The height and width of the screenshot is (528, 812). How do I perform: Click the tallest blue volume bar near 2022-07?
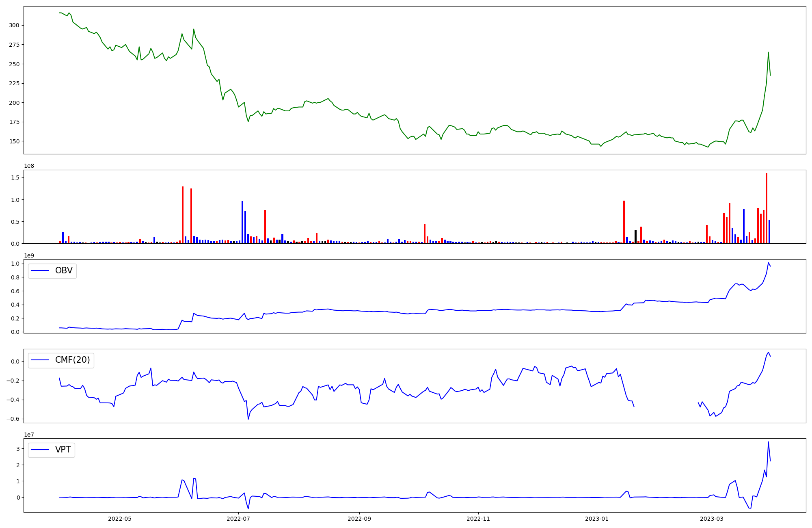[x=242, y=222]
